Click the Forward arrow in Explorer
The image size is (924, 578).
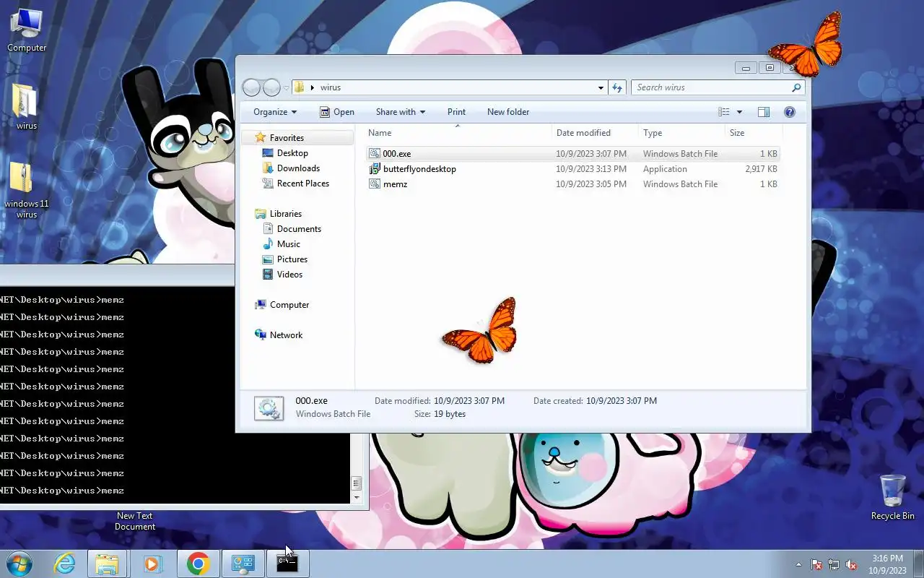tap(271, 87)
